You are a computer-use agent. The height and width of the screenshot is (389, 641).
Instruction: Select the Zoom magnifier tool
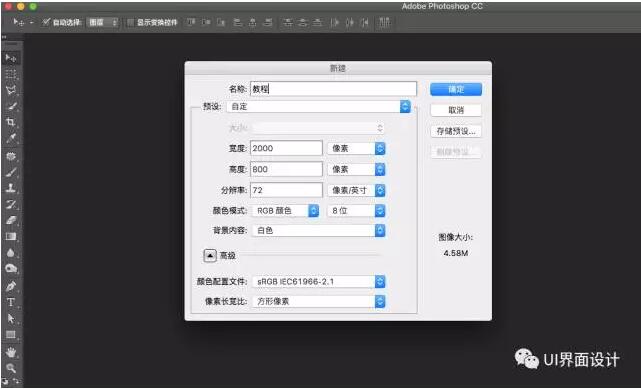click(11, 368)
